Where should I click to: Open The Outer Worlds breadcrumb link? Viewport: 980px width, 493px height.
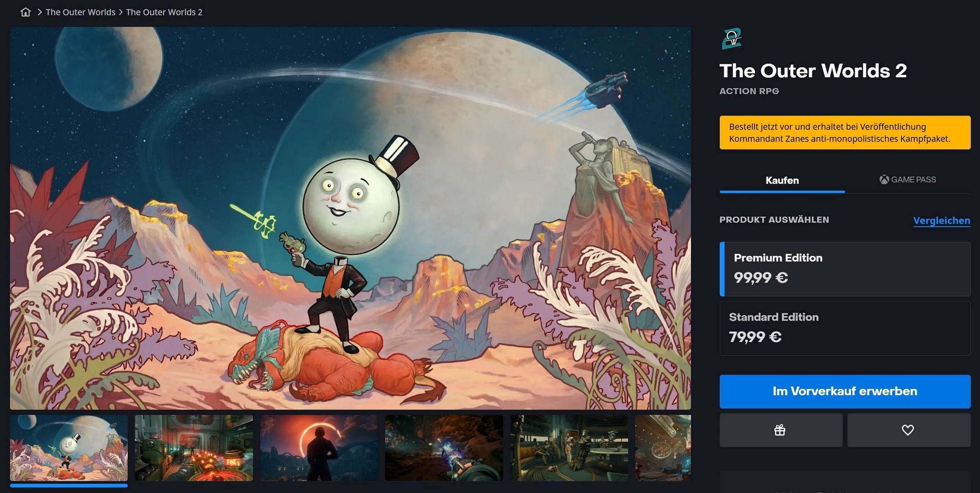[80, 12]
